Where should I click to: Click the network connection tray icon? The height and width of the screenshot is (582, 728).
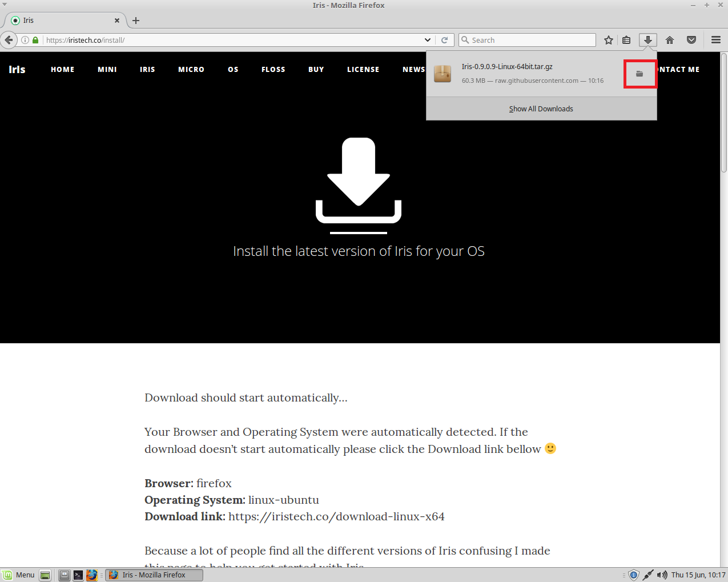[647, 575]
